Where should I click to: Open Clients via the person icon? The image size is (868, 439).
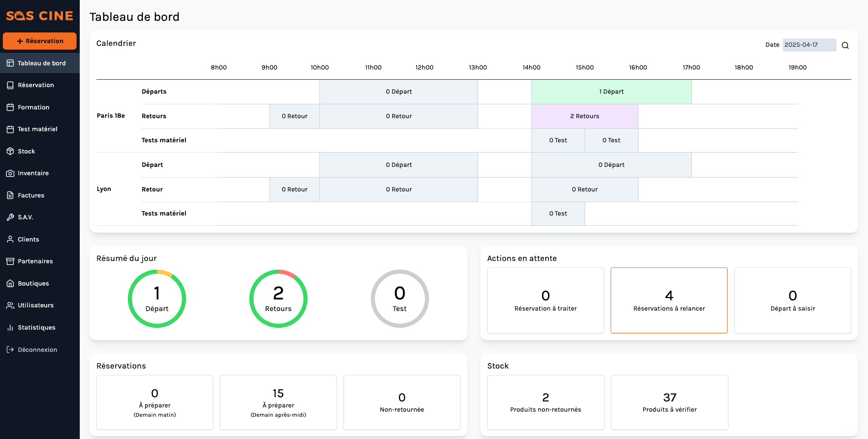[x=10, y=239]
